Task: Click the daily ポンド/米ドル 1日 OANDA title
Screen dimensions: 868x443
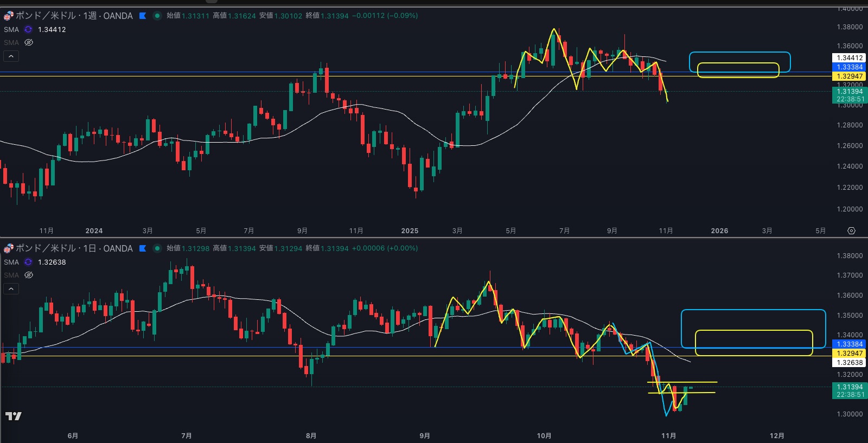Action: tap(74, 248)
